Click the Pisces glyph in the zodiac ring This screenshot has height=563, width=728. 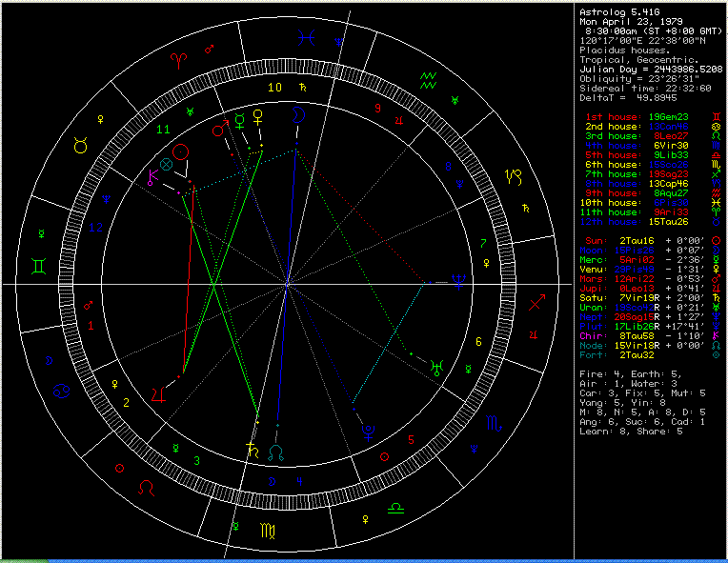tap(306, 37)
